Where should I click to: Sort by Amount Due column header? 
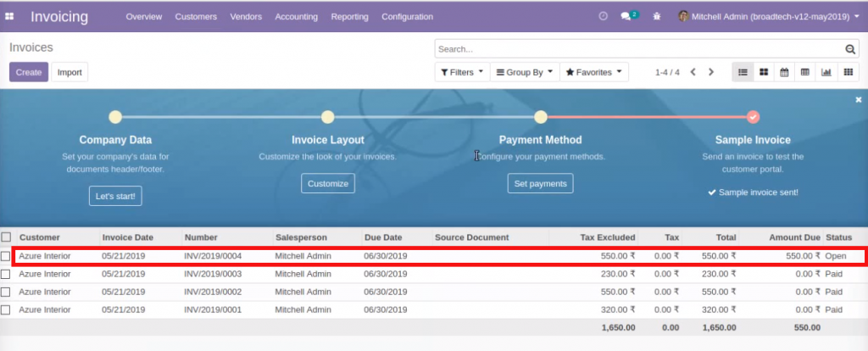point(794,237)
